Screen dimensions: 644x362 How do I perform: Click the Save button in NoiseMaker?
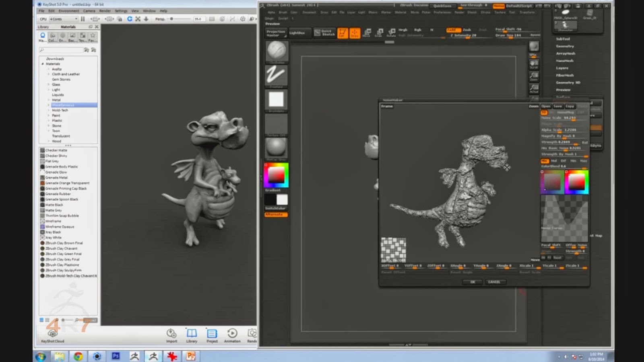557,106
